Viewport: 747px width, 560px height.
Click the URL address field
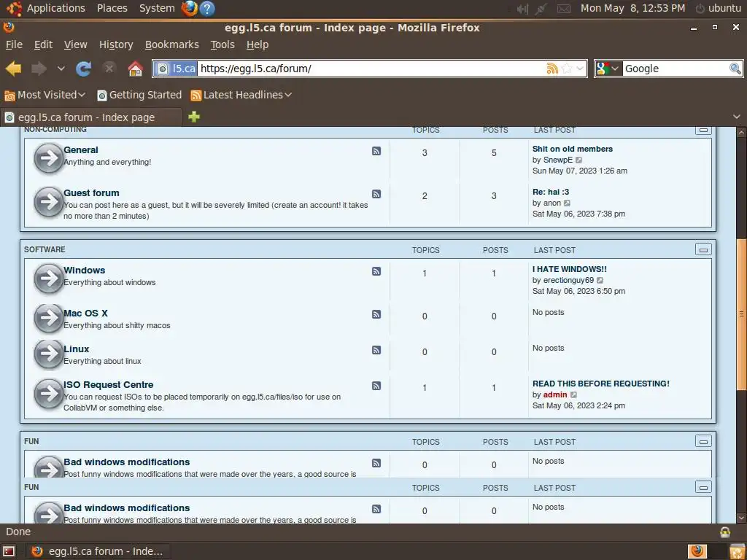click(x=371, y=69)
